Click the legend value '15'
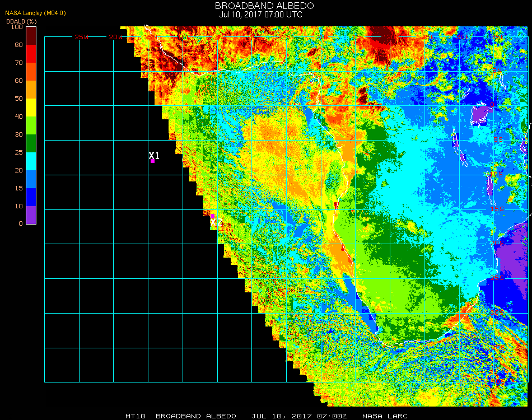This screenshot has height=420, width=532. coord(18,188)
